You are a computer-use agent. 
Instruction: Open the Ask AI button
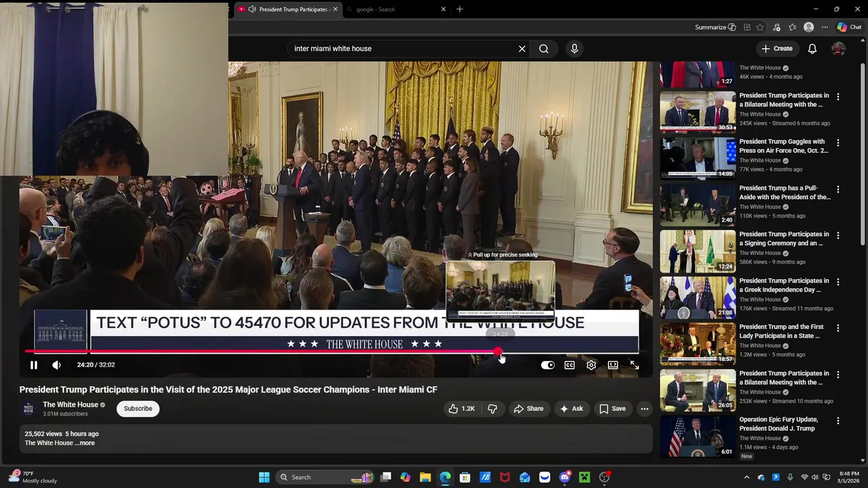571,409
